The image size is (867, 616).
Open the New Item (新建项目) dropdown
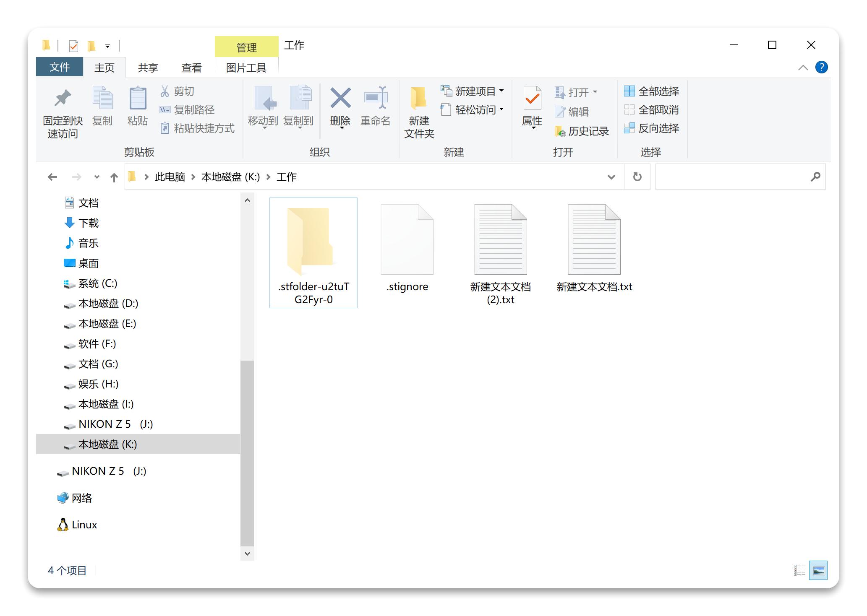pyautogui.click(x=472, y=91)
